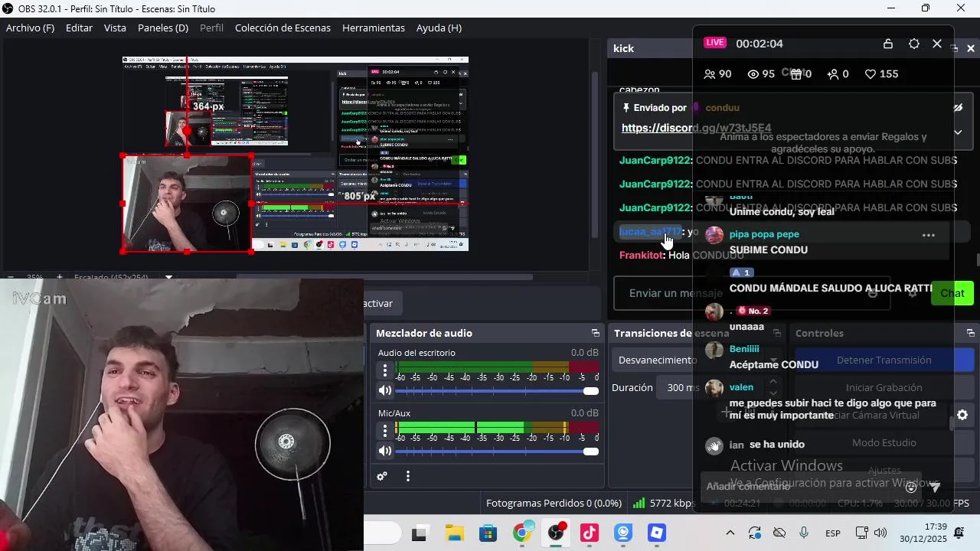Undock the kick chat panel
Screen dimensions: 980x551
[954, 48]
